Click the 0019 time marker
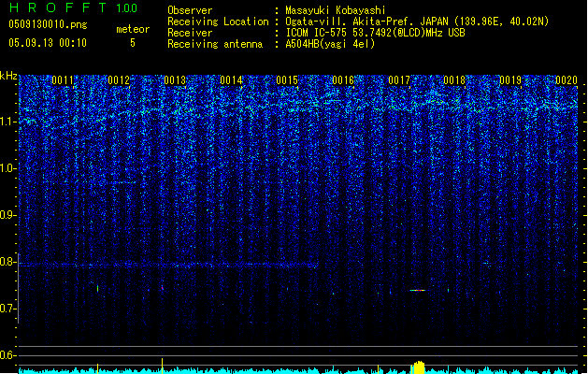The height and width of the screenshot is (374, 588). pyautogui.click(x=510, y=80)
